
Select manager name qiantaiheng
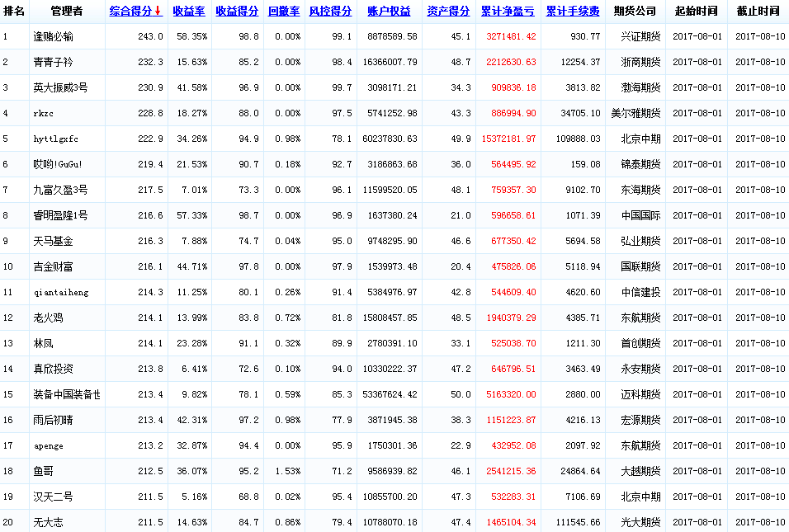(61, 292)
